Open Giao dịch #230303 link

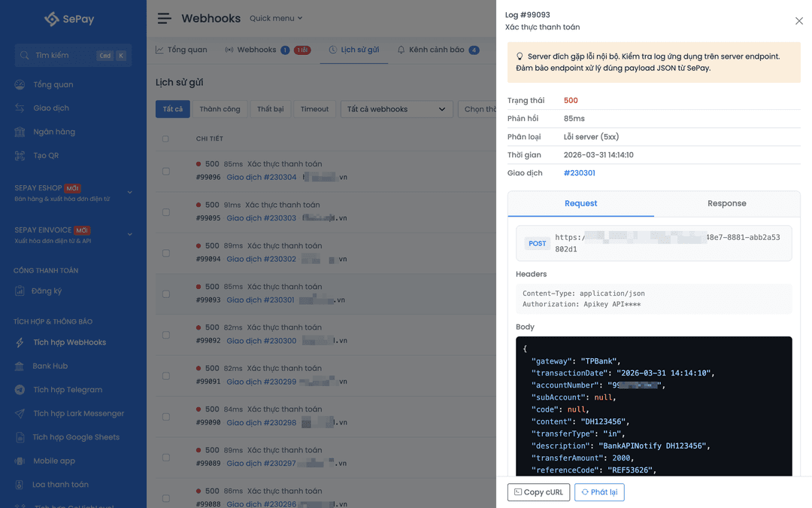pyautogui.click(x=262, y=218)
